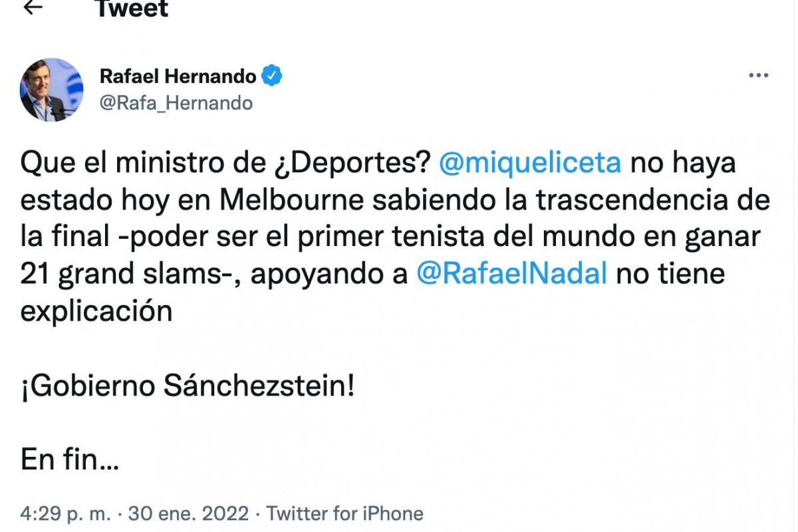Click "21 grand slams-" in the tweet
Image resolution: width=798 pixels, height=532 pixels.
tap(126, 273)
